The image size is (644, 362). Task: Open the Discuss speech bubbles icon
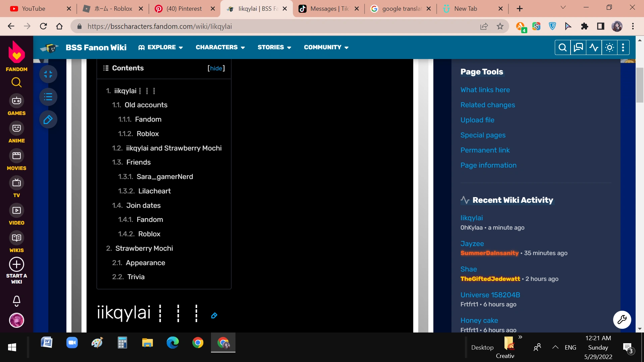click(x=578, y=48)
